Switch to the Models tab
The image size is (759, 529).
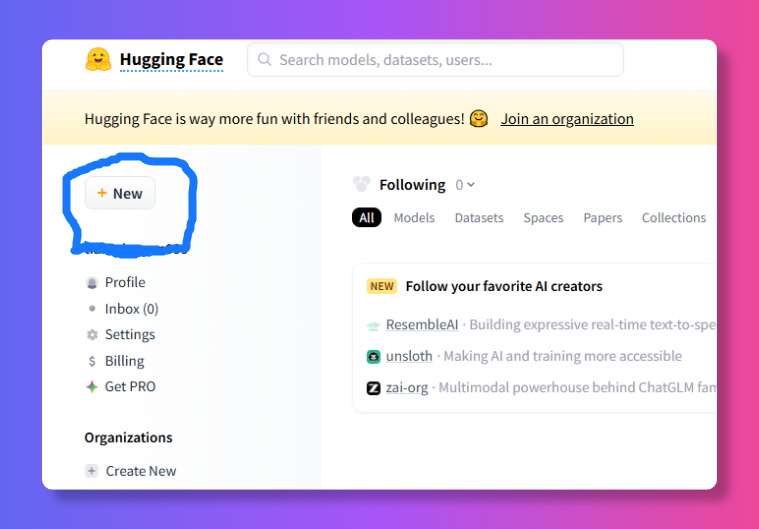[x=414, y=218]
